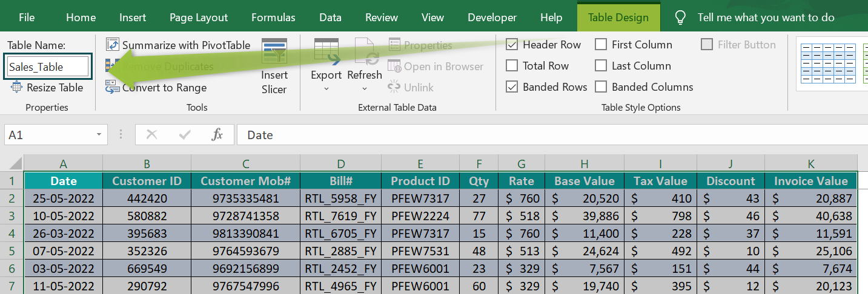Enable the First Column checkbox

[x=601, y=45]
